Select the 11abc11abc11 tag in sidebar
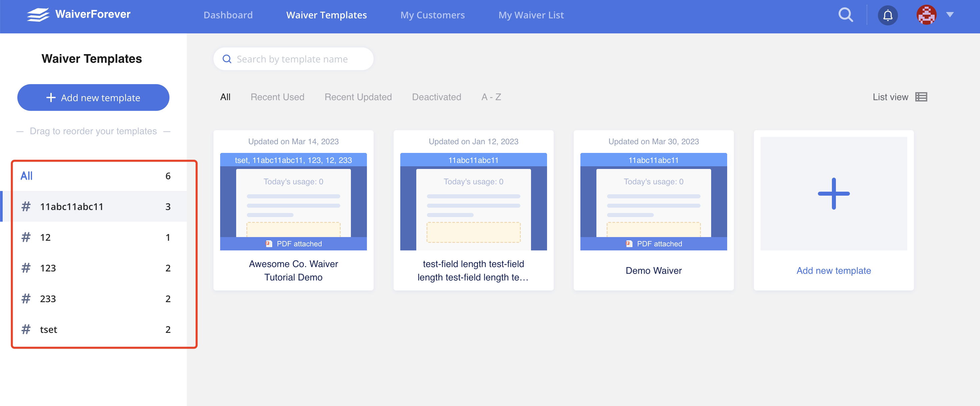This screenshot has width=980, height=406. pos(71,206)
